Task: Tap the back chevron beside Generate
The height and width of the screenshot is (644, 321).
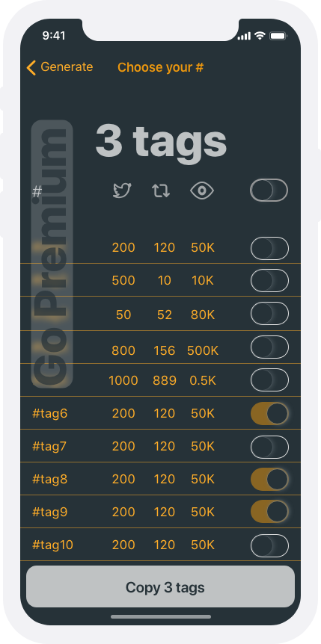Action: click(31, 67)
